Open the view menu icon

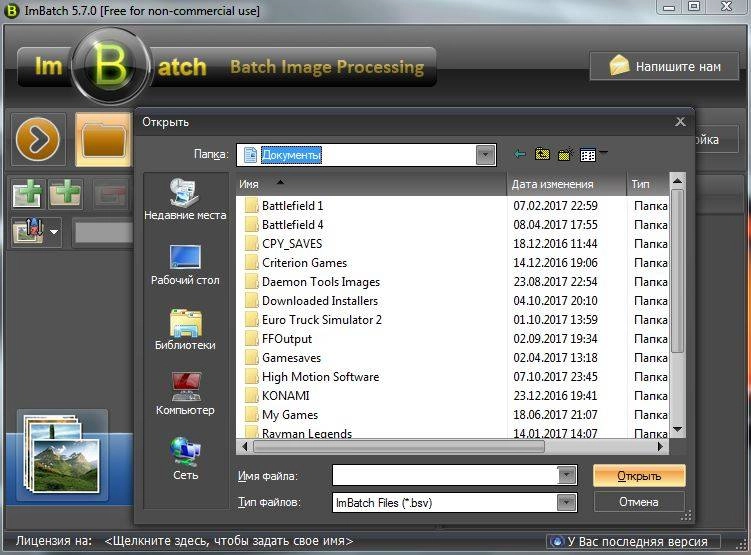coord(592,155)
